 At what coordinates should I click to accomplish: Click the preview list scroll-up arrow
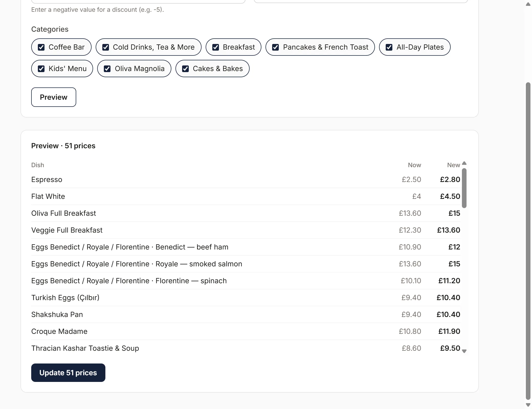[464, 163]
